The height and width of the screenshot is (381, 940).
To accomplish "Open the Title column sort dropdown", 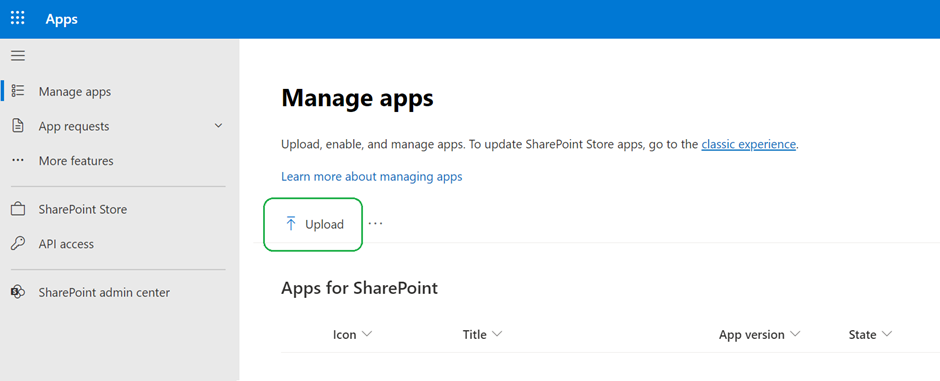I will point(496,334).
